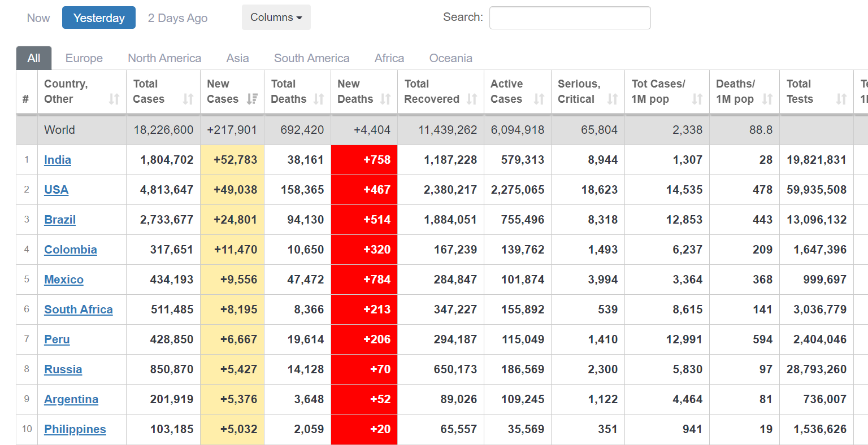Sort by Tot Cases/1M pop icon
Image resolution: width=868 pixels, height=445 pixels.
click(x=697, y=99)
